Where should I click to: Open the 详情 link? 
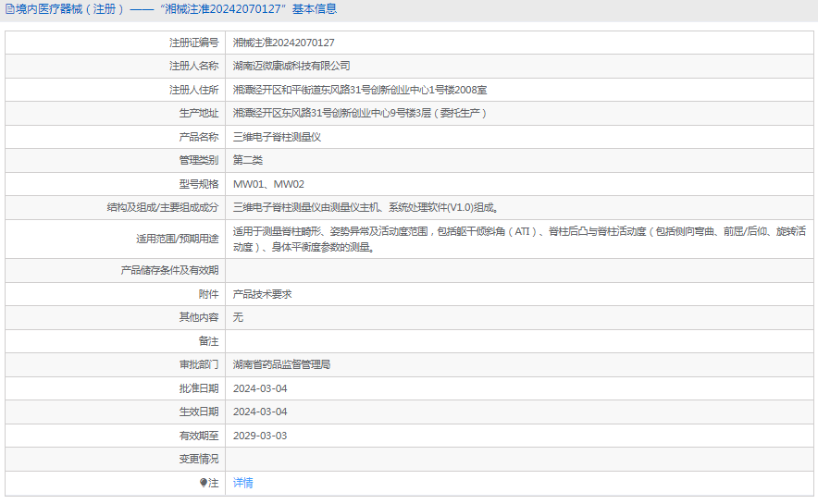243,483
